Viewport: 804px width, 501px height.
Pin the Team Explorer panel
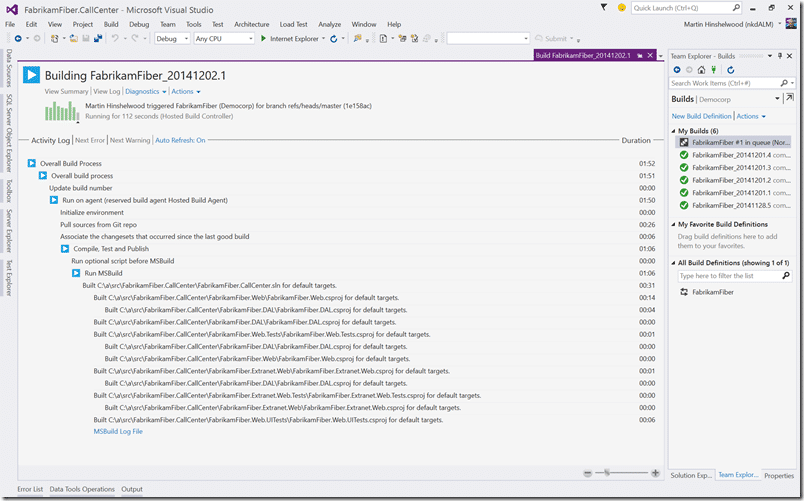780,56
